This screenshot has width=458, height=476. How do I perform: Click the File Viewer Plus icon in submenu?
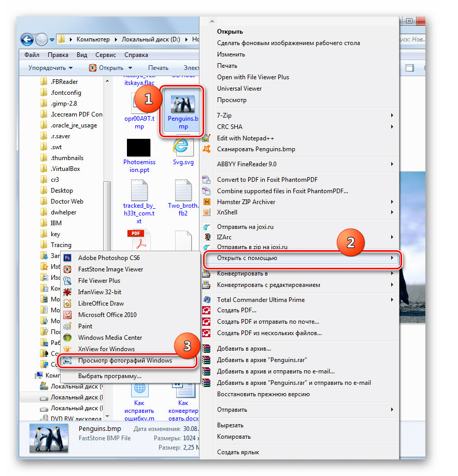(x=67, y=281)
